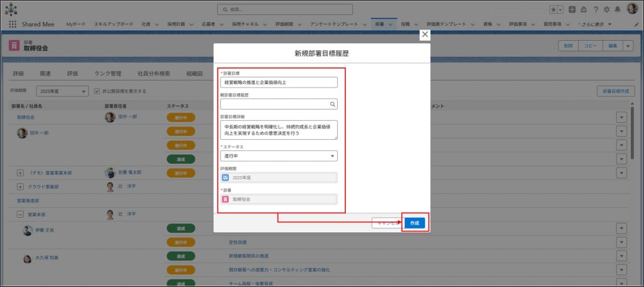Close the 新規部署目標履歴 dialog with X
This screenshot has width=644, height=287.
(x=425, y=35)
